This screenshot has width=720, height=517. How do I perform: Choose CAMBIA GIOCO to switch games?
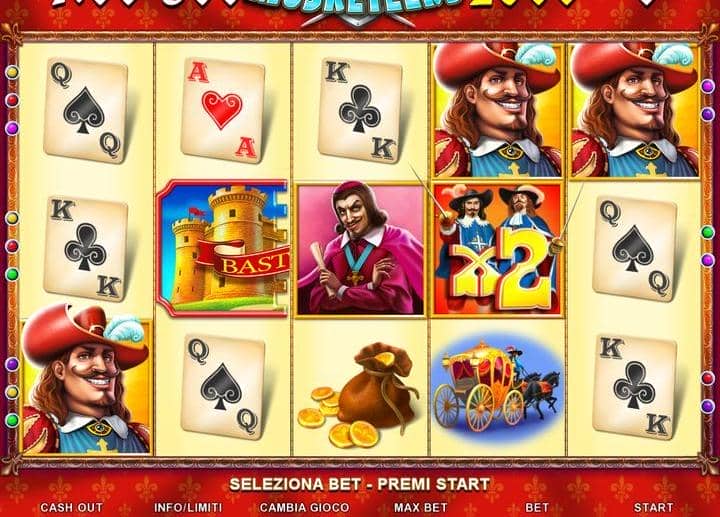304,507
